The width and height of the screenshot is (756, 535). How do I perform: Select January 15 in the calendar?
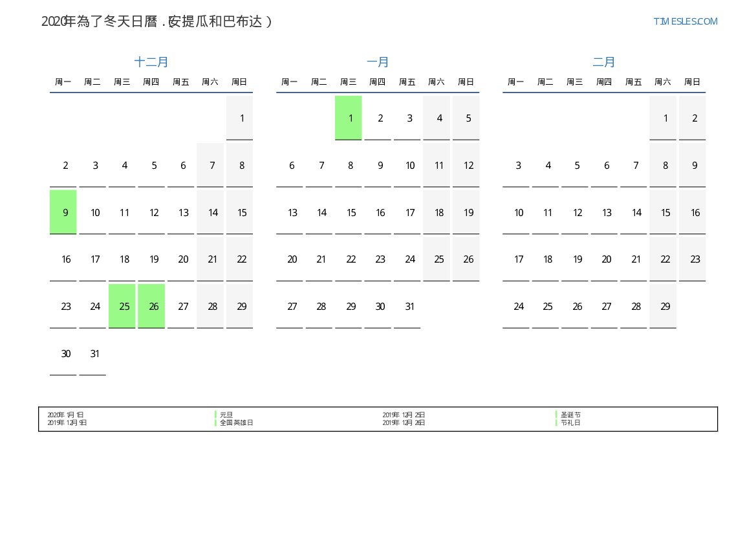351,213
